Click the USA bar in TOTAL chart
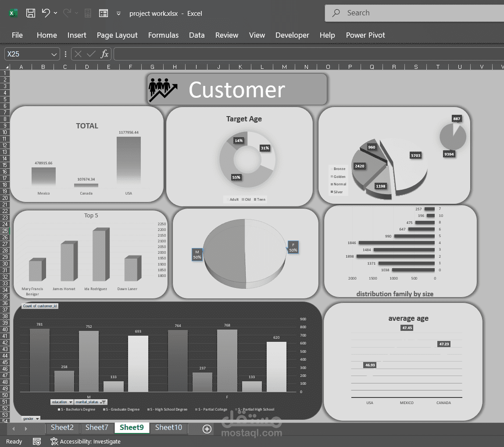Screen dimensions: 504x447 click(129, 162)
